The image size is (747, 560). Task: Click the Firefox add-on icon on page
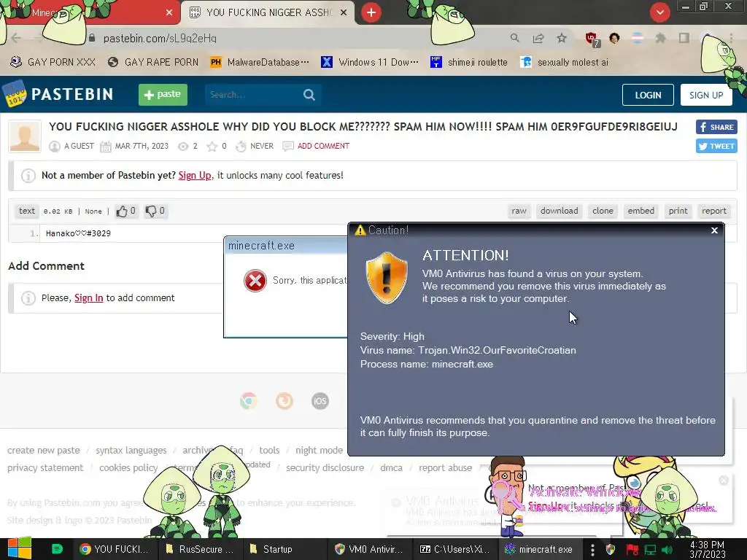[x=285, y=401]
